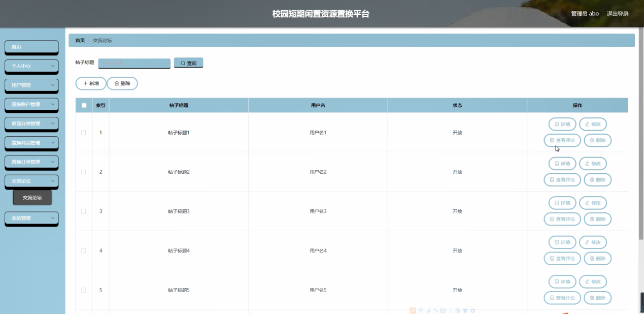Click the cell 帖子标题5
This screenshot has width=644, height=314.
[179, 290]
